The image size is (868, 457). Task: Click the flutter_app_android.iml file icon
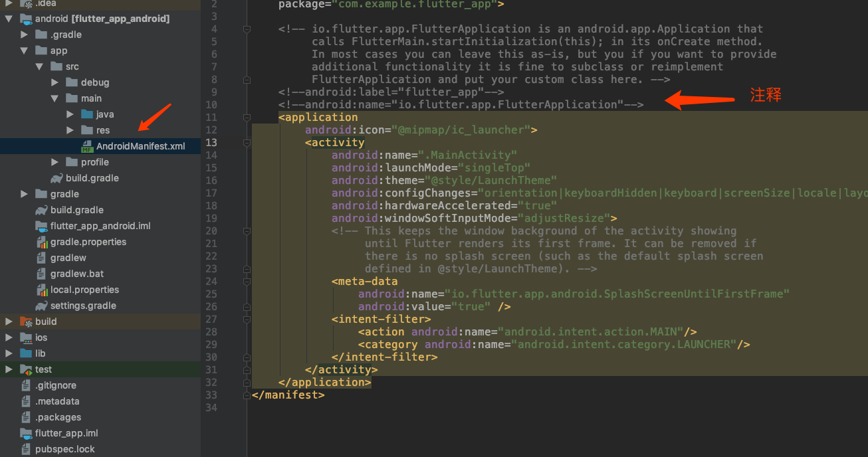pyautogui.click(x=41, y=226)
